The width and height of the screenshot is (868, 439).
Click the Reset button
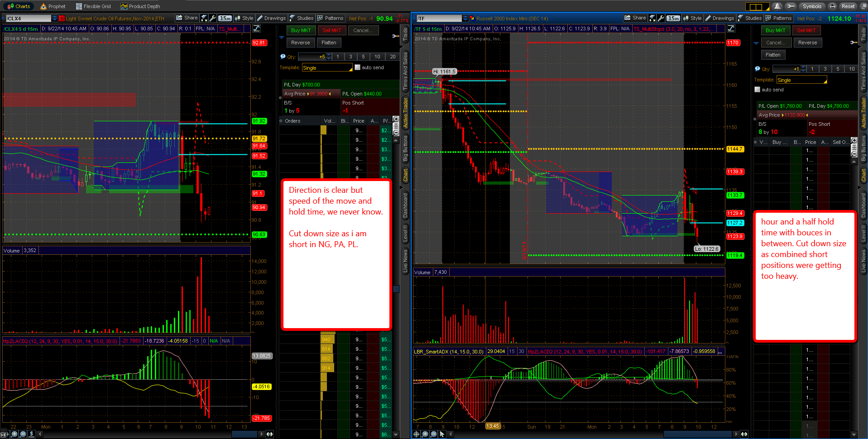click(848, 6)
